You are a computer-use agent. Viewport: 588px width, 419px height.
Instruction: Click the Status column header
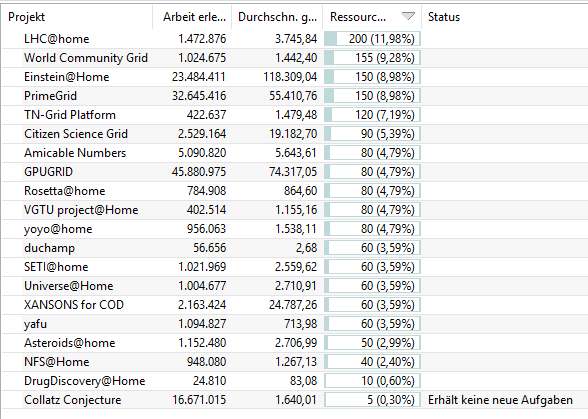click(504, 17)
